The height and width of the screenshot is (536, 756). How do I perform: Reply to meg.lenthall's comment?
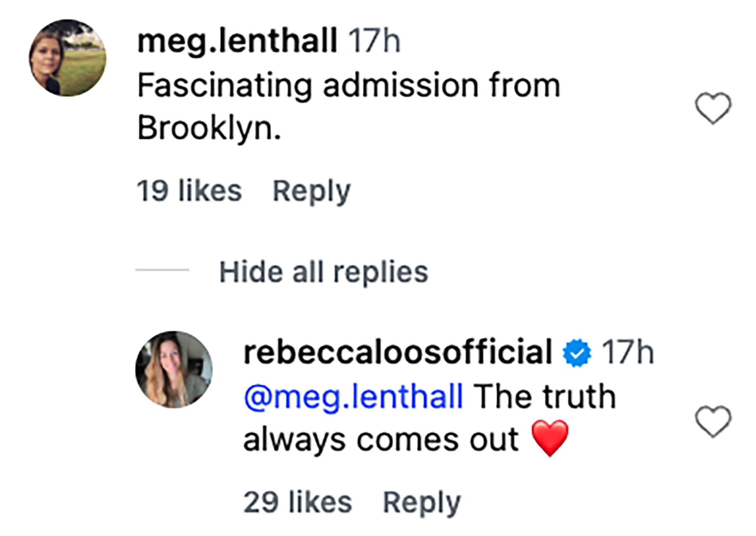(x=311, y=191)
